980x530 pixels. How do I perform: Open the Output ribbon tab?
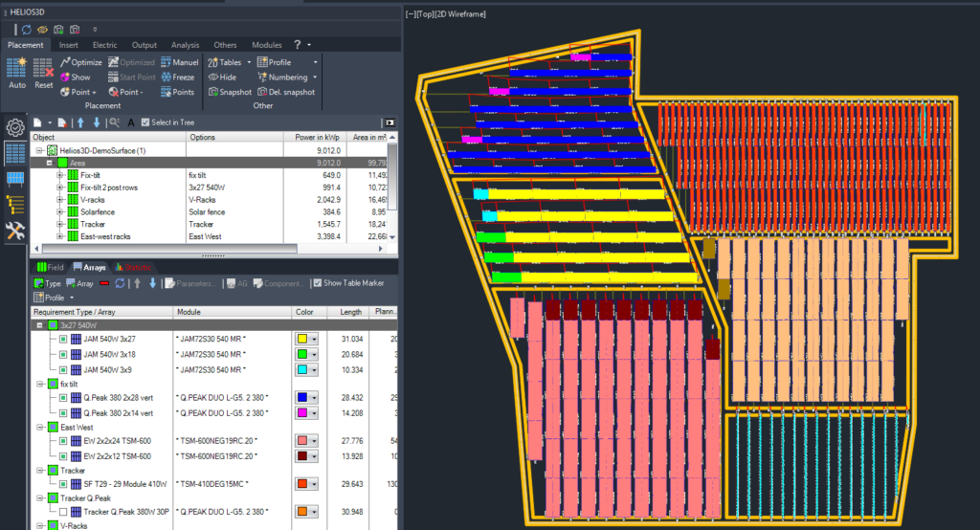coord(145,45)
